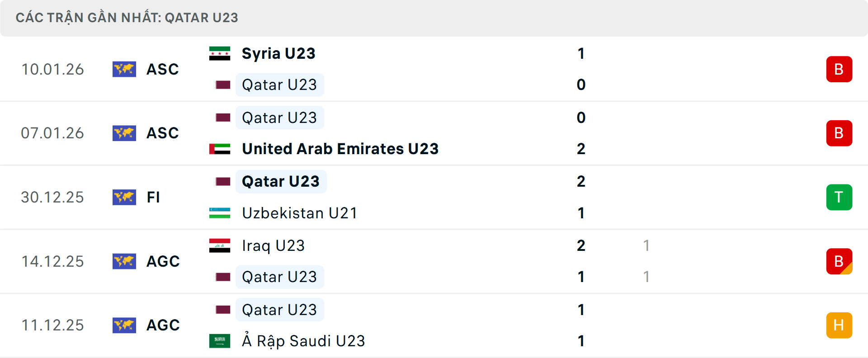Click the ASC competition globe icon

coord(124,69)
